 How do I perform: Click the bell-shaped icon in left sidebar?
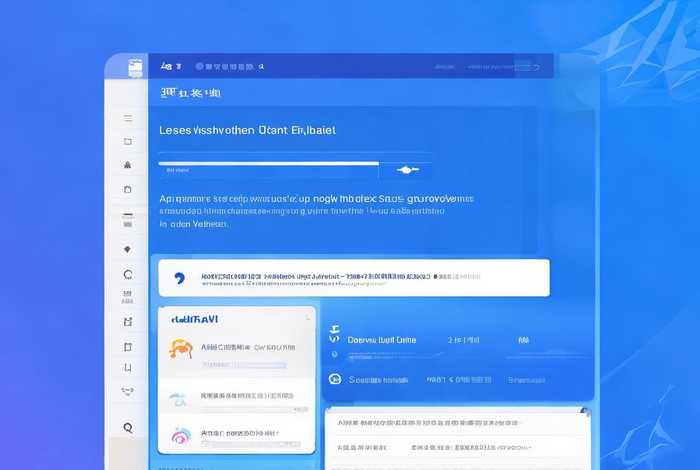[127, 165]
